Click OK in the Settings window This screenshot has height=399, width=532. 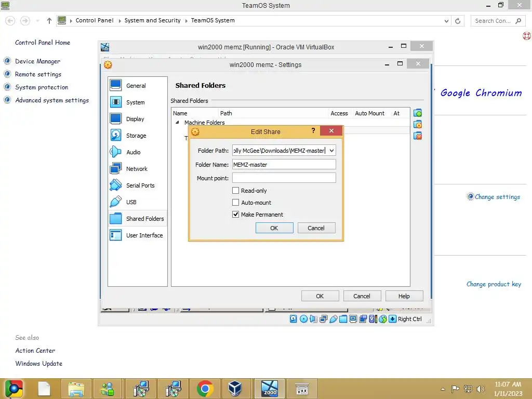pyautogui.click(x=320, y=296)
